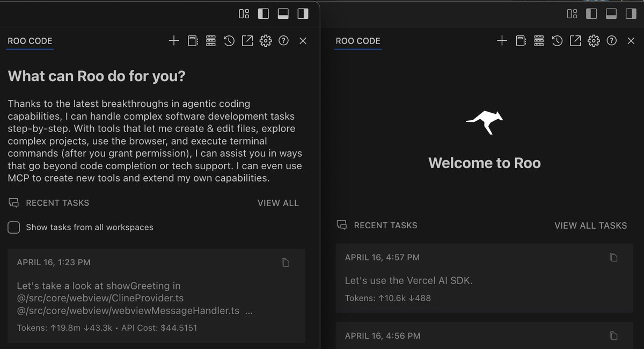
Task: Customize layout icon in left window title bar
Action: [244, 14]
